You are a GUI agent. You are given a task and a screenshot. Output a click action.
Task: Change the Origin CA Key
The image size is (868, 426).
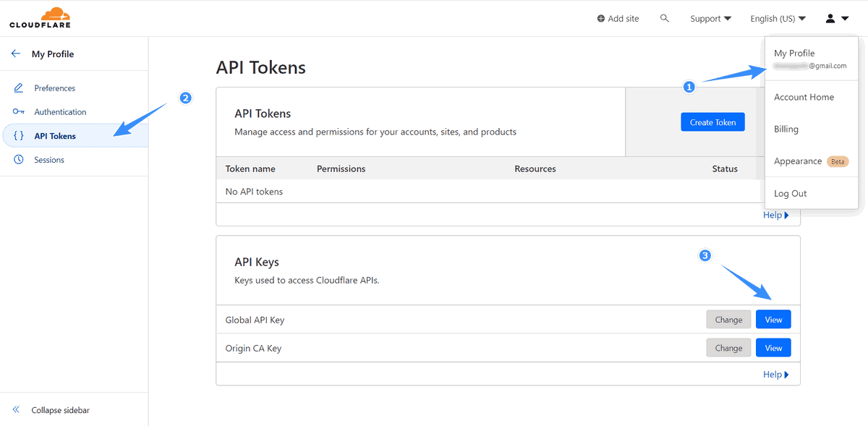[x=728, y=348]
